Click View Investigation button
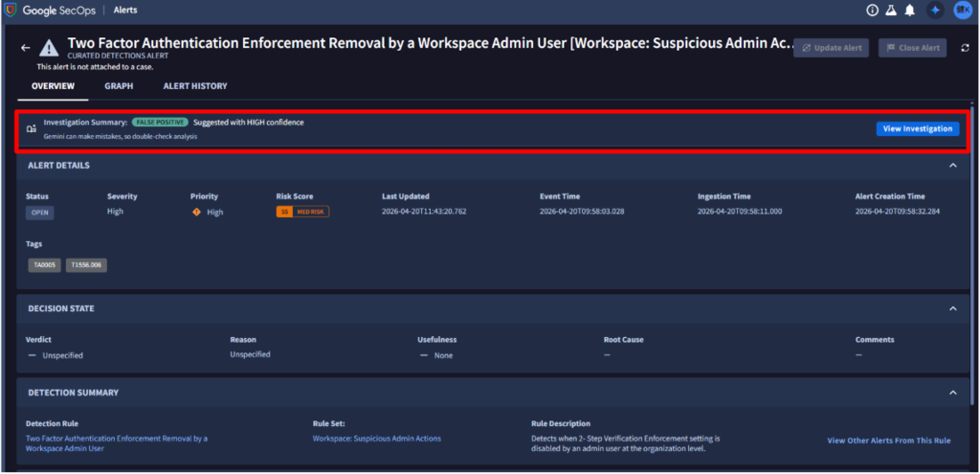Screen dimensions: 980x474 [918, 129]
